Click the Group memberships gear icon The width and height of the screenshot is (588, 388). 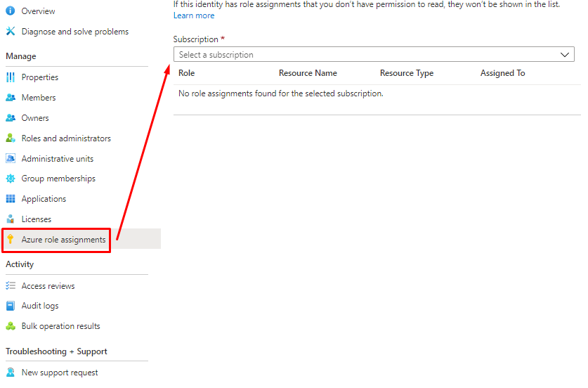click(11, 179)
